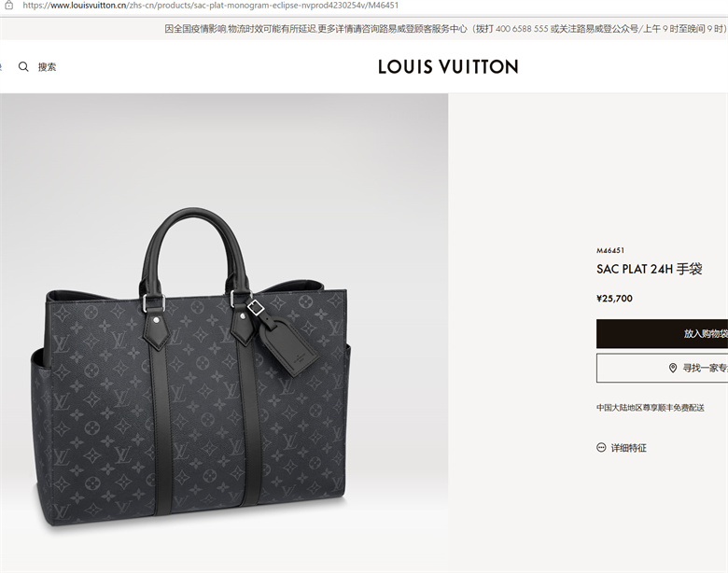728x573 pixels.
Task: Click the 寻找一家专卖店 find store button
Action: pos(662,369)
